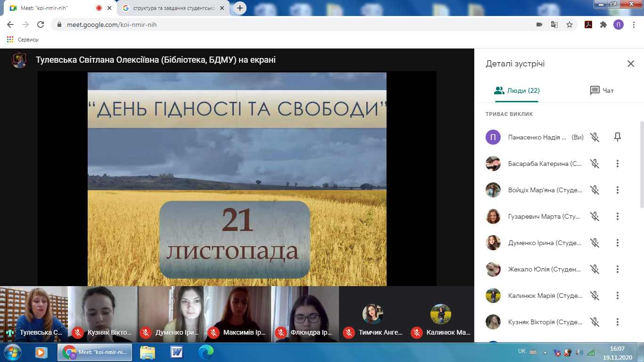Viewport: 644px width, 362px height.
Task: Select Тимчик Ангеліна participant tile
Action: (373, 314)
